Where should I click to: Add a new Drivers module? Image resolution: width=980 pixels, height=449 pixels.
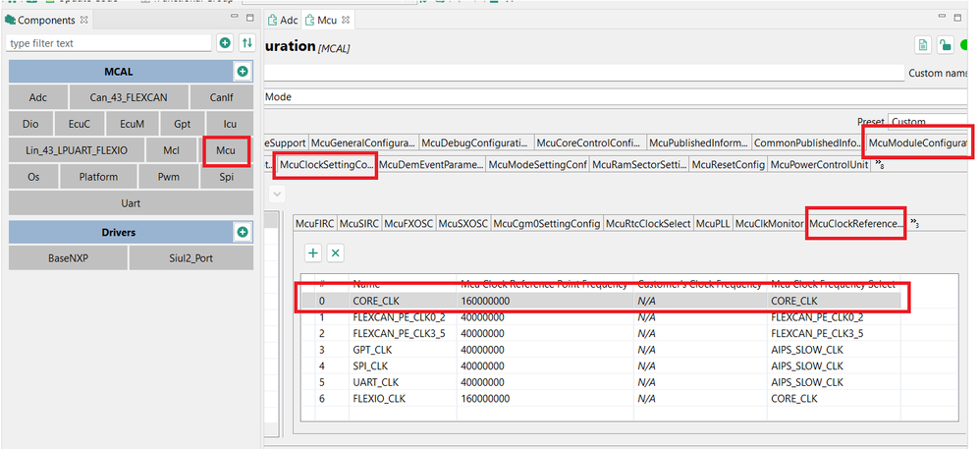point(243,233)
